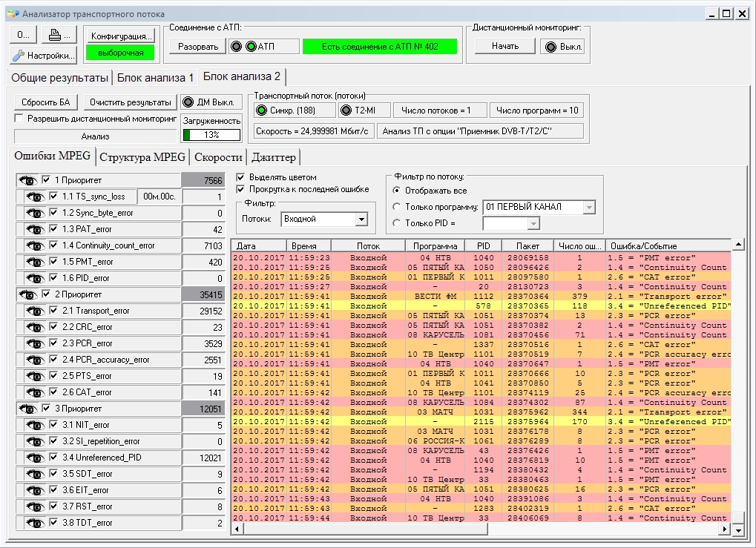
Task: Click the Ошибка/Событие column header
Action: point(668,245)
